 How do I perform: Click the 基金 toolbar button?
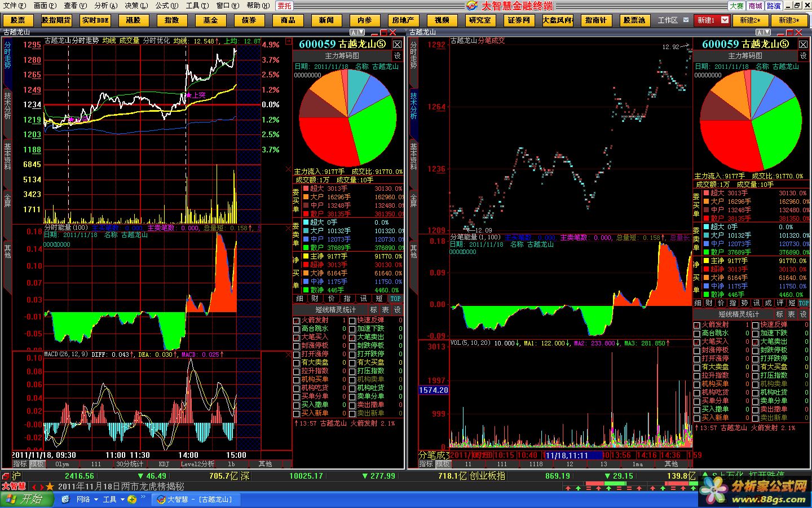pos(210,20)
